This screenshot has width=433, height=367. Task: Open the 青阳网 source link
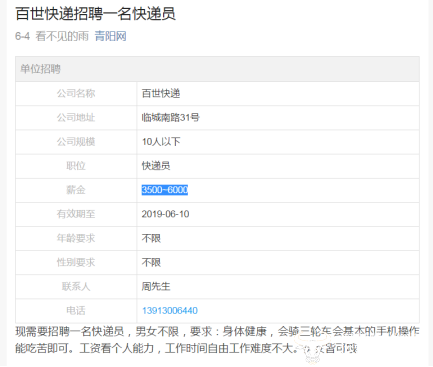click(110, 36)
